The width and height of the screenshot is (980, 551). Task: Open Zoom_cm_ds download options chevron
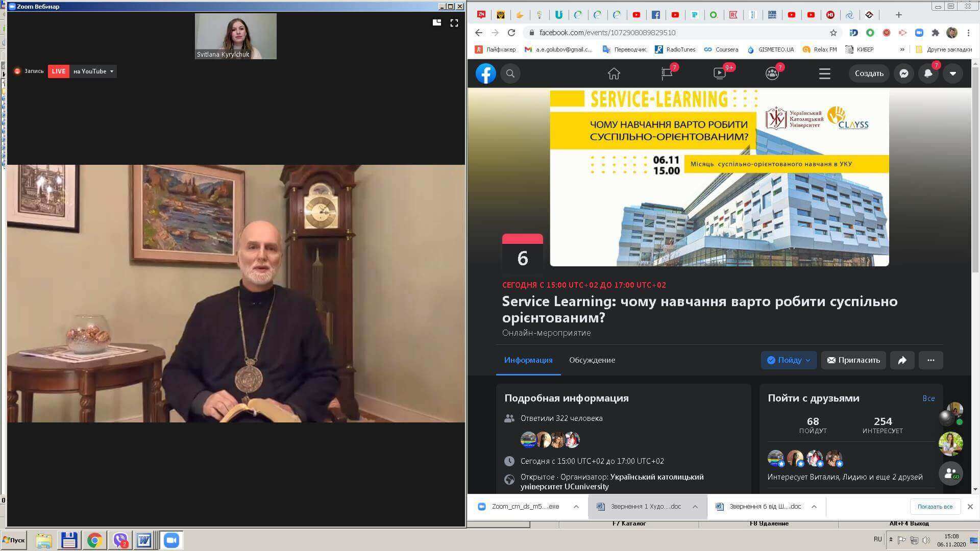point(576,507)
